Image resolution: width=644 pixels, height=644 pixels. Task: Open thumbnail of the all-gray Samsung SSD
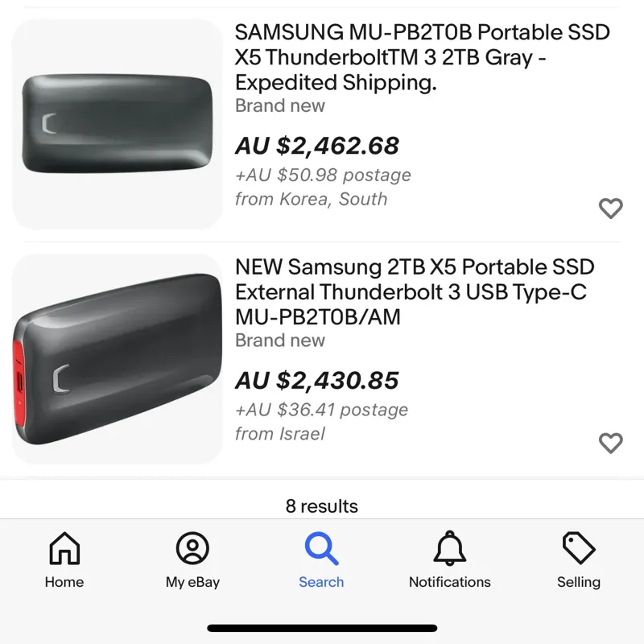(x=118, y=124)
